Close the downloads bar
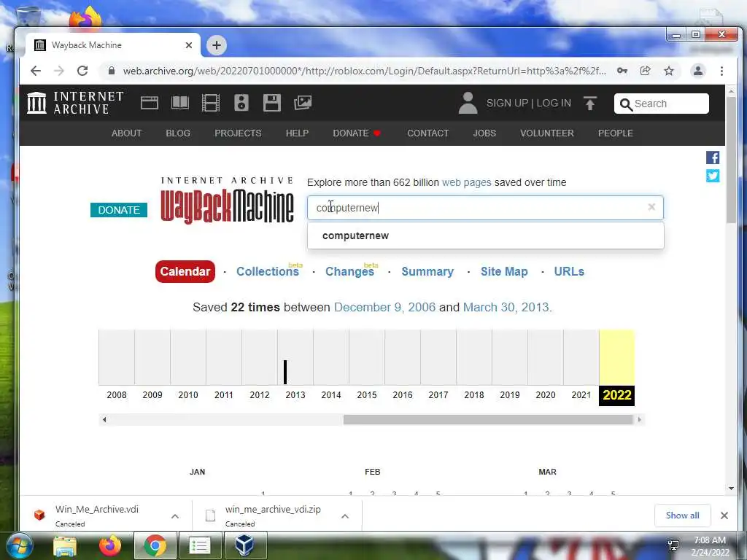The height and width of the screenshot is (560, 747). click(x=724, y=516)
